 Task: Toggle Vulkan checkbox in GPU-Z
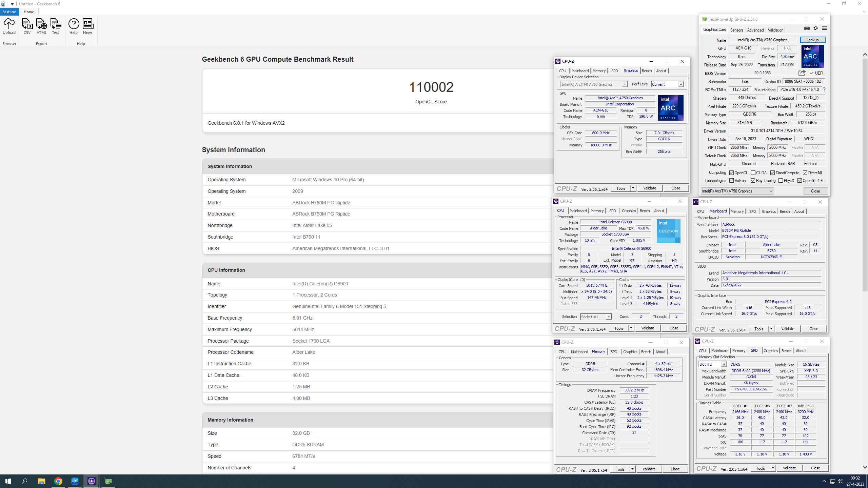pos(732,181)
